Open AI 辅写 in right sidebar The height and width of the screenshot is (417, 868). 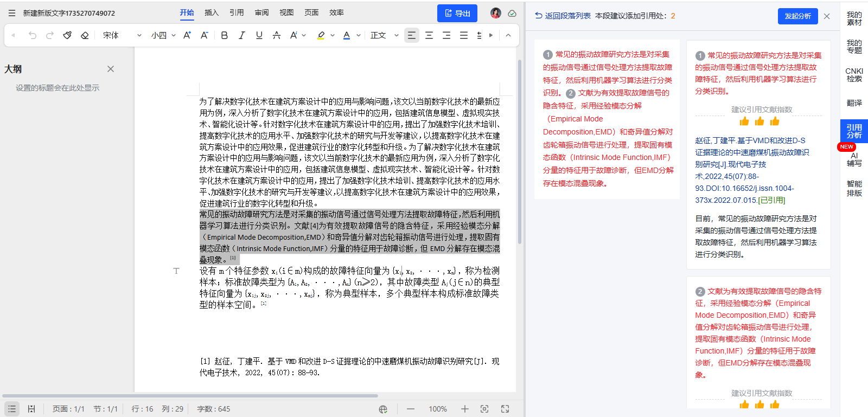tap(854, 159)
